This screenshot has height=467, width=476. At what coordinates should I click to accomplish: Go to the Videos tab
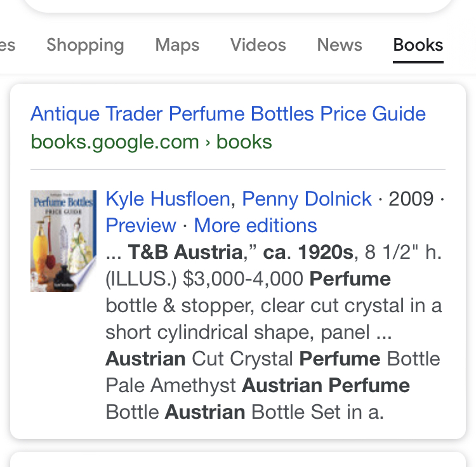258,45
